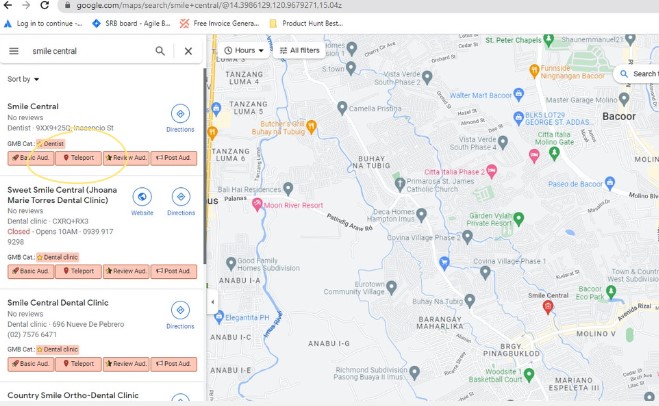
Task: Run search with the magnifier icon
Action: (160, 51)
